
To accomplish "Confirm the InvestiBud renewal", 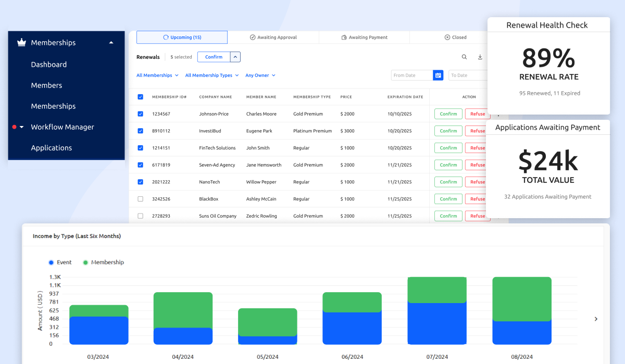I will click(x=448, y=131).
